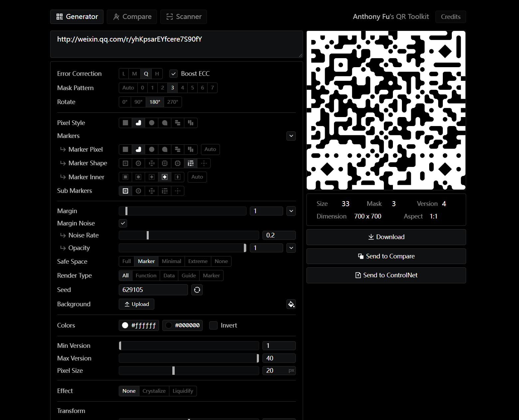
Task: Set Safe Space to Minimal
Action: pyautogui.click(x=171, y=261)
